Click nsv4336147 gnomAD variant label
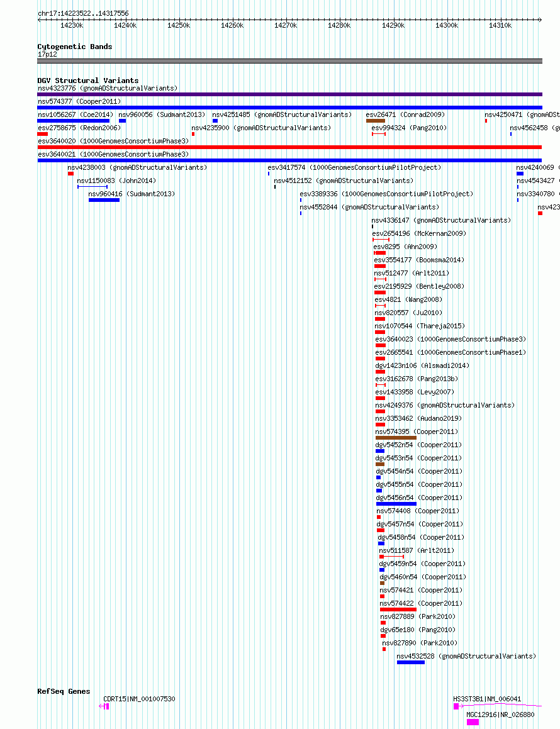 pyautogui.click(x=441, y=220)
